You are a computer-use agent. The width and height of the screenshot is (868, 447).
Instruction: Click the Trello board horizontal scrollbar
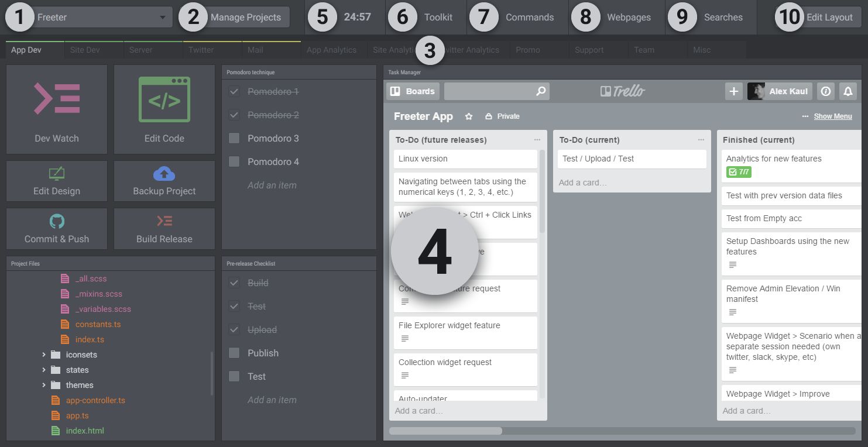[445, 431]
